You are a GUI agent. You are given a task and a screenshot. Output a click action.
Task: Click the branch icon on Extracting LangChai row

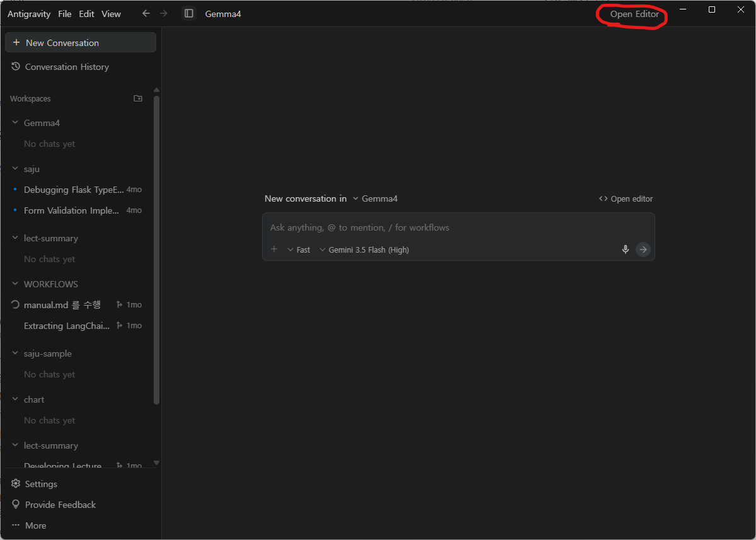click(x=119, y=326)
